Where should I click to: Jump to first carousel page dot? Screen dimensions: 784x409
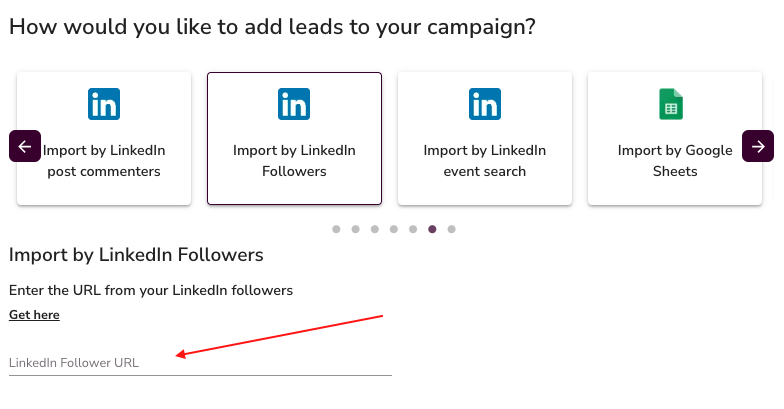(x=337, y=229)
